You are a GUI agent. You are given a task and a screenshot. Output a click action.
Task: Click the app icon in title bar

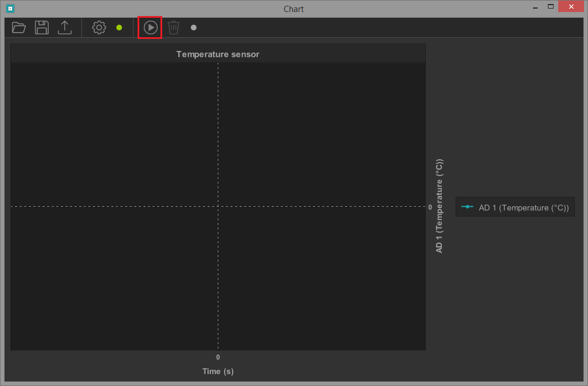10,8
